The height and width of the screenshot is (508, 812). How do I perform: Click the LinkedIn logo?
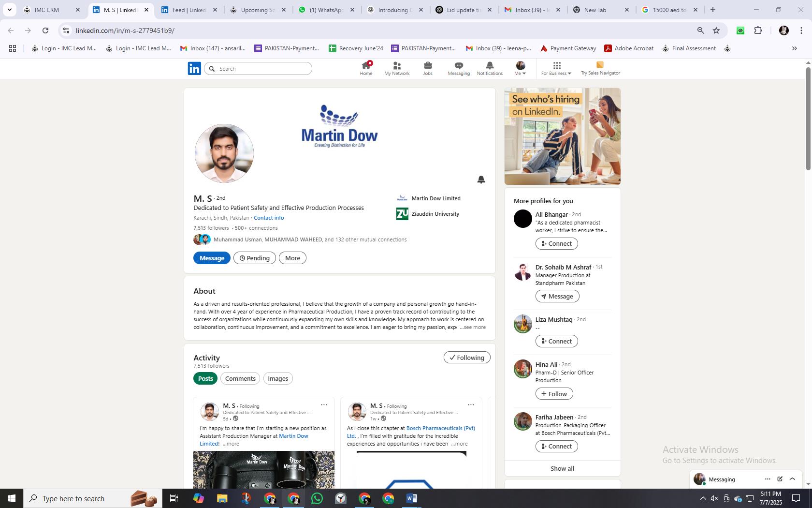pyautogui.click(x=194, y=68)
